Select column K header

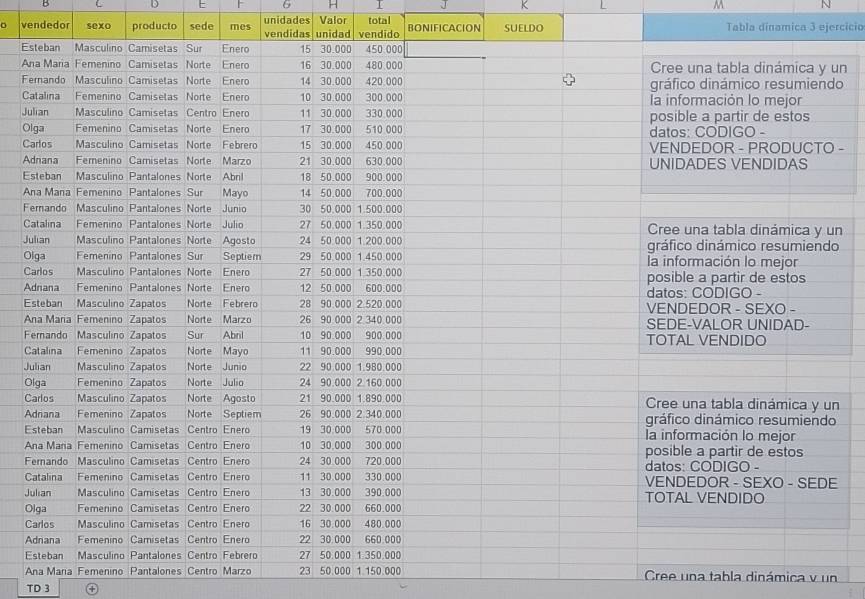click(523, 6)
